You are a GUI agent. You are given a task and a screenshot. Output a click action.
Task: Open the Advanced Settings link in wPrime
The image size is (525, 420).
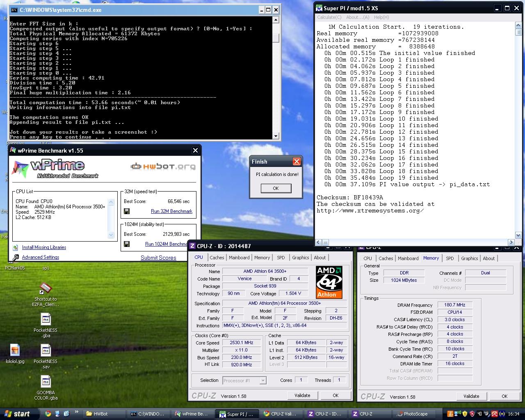41,257
